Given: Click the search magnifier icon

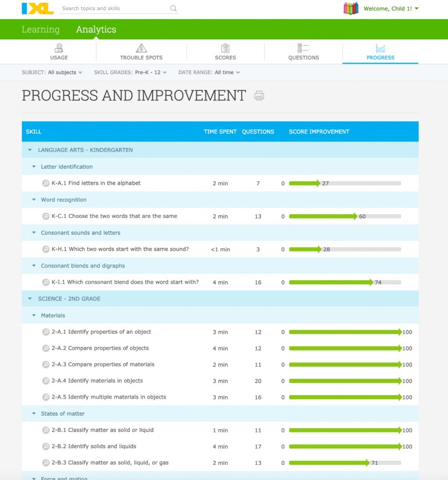Looking at the screenshot, I should point(173,8).
